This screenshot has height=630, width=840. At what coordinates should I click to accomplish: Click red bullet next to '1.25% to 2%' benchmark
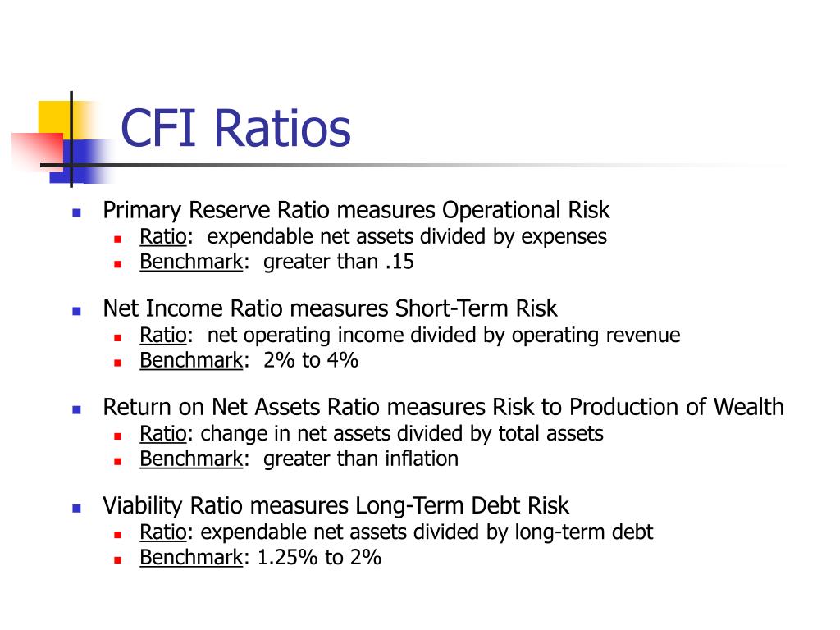(118, 559)
